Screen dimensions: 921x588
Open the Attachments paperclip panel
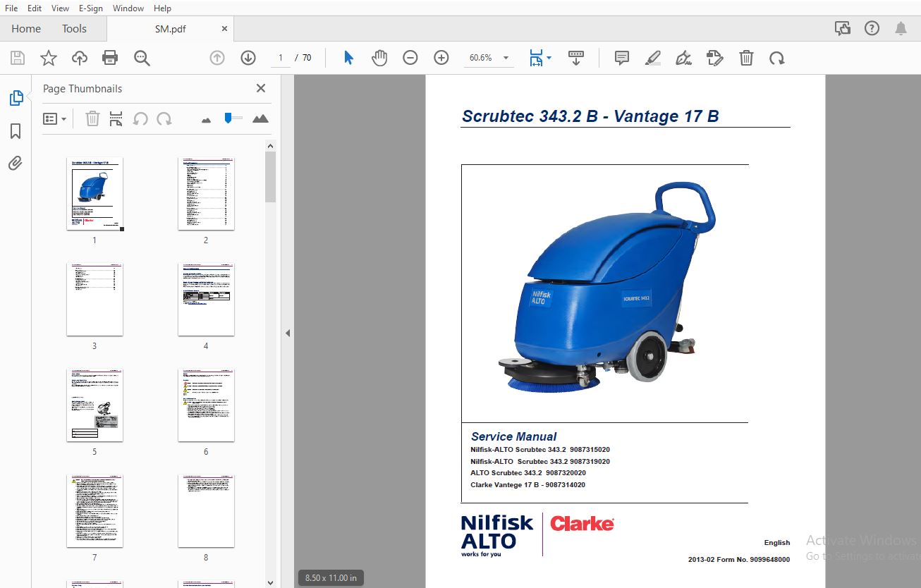point(16,164)
